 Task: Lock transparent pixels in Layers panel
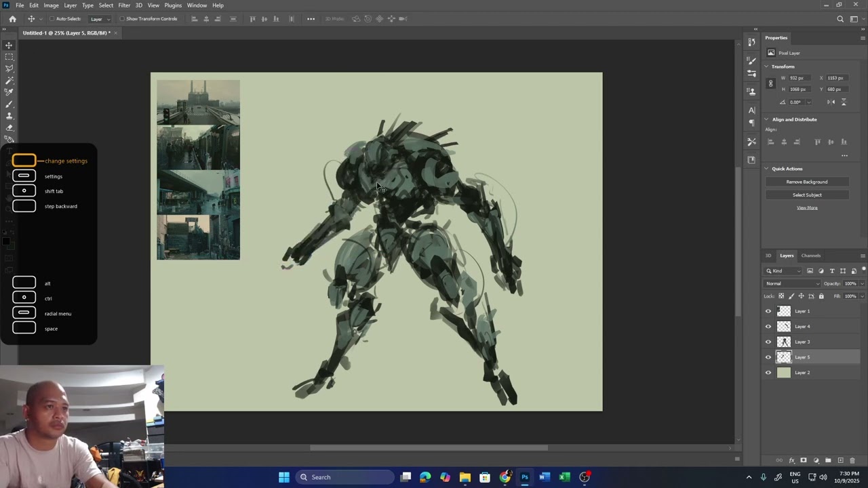(x=781, y=296)
